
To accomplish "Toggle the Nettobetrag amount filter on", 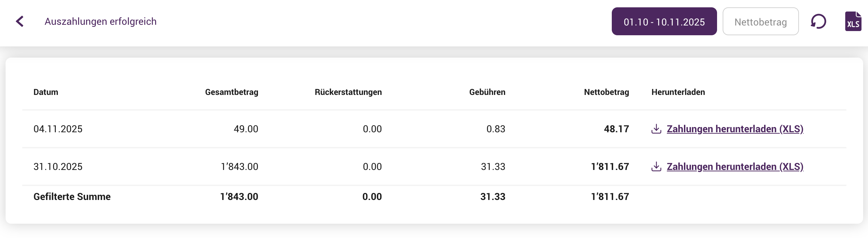I will pos(760,21).
